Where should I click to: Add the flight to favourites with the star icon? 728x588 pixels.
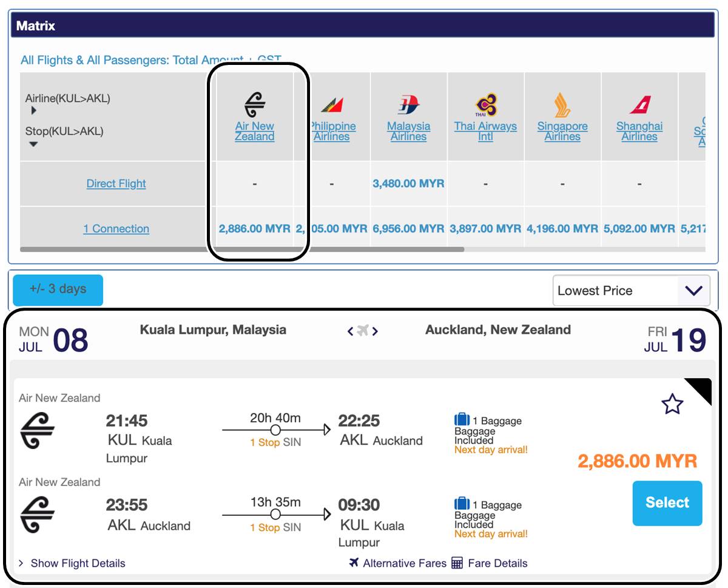672,404
